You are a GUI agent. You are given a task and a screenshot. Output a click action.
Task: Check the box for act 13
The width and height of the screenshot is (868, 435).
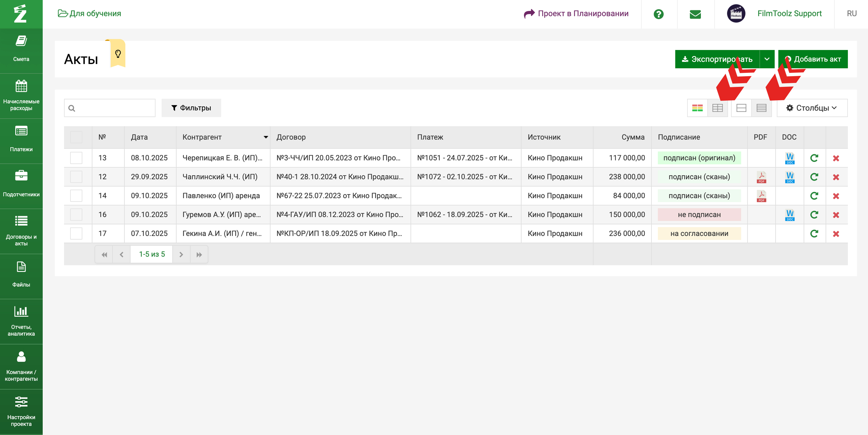click(x=76, y=158)
